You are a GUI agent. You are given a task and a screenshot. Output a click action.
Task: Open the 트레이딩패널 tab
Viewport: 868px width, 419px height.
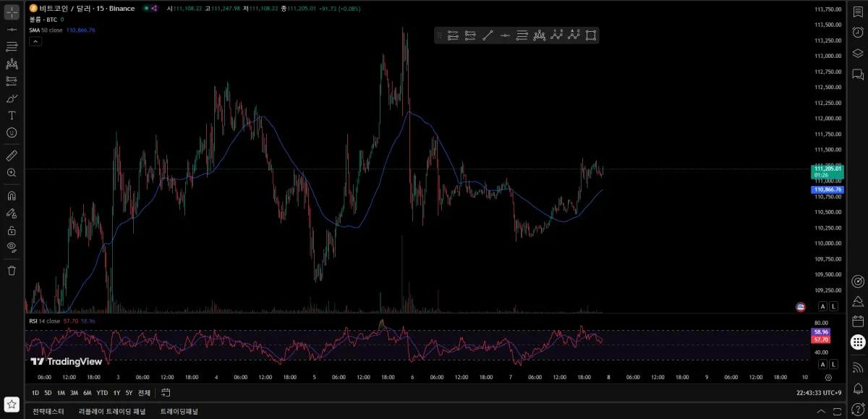(x=179, y=411)
